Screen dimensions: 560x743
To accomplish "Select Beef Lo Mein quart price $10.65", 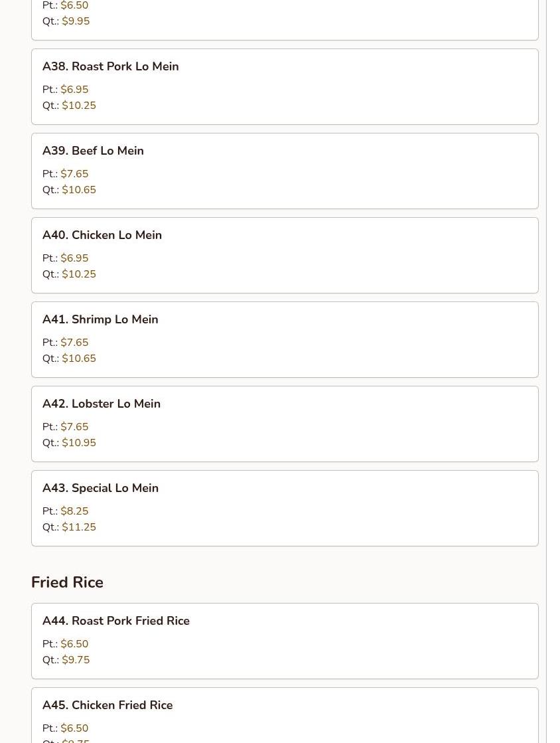I will (79, 190).
